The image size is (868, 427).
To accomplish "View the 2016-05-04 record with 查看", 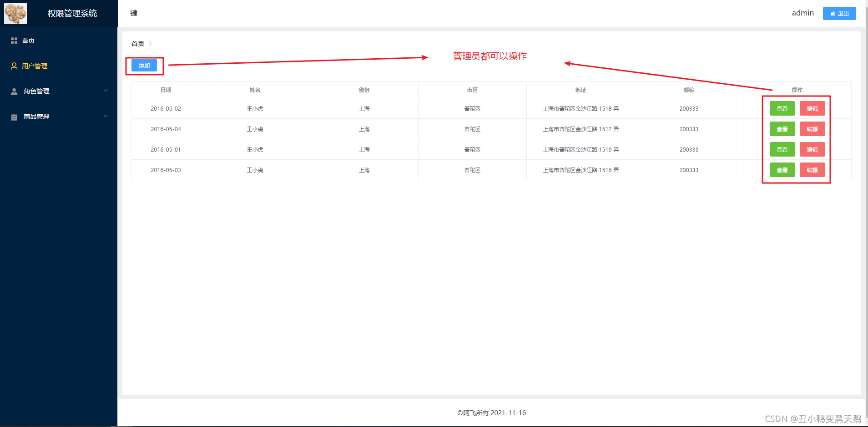I will click(x=782, y=129).
